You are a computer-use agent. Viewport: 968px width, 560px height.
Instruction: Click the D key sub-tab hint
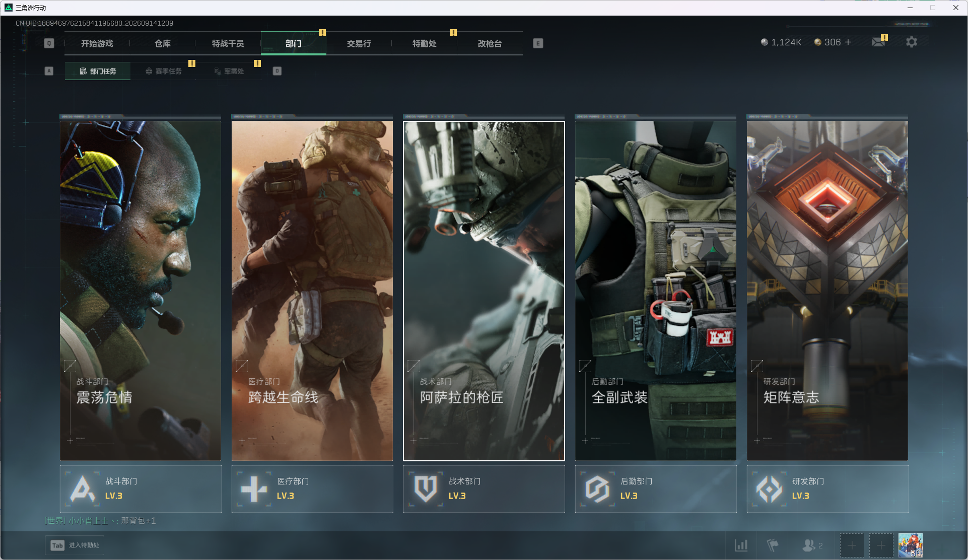pyautogui.click(x=277, y=71)
